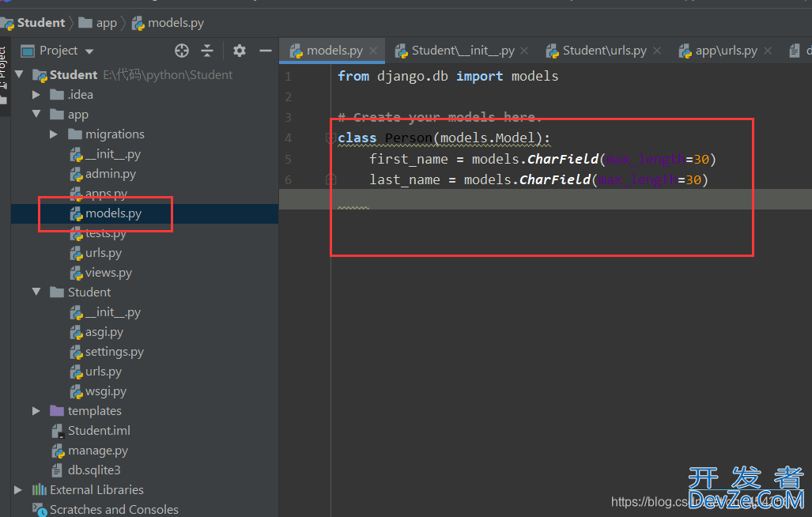Image resolution: width=812 pixels, height=517 pixels.
Task: Select Student.iml file
Action: click(x=99, y=431)
